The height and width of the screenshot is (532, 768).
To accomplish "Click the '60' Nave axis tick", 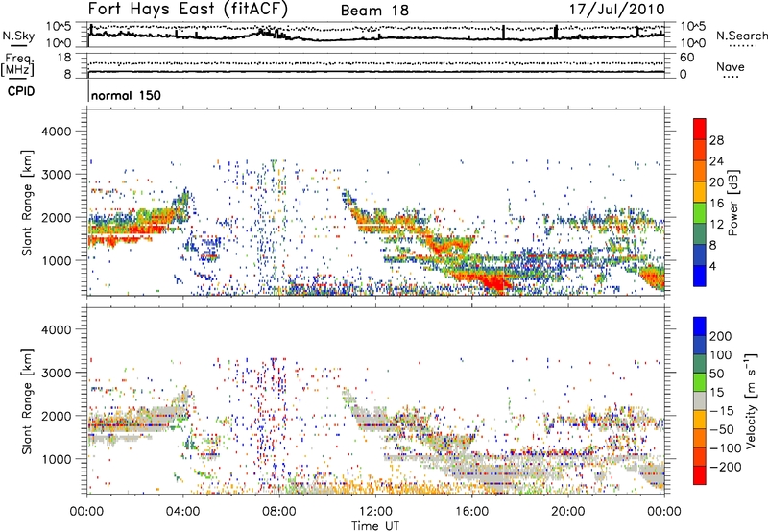I will pyautogui.click(x=687, y=58).
